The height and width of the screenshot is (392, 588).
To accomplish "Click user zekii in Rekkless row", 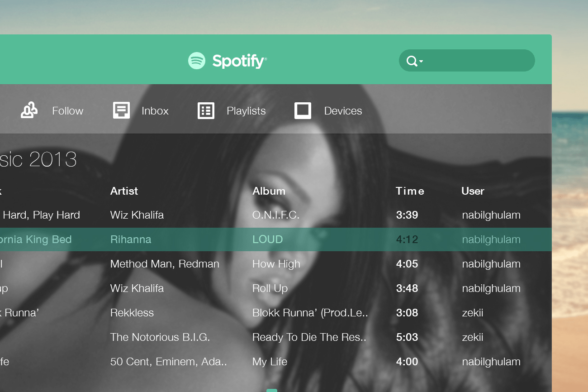I will [x=473, y=313].
